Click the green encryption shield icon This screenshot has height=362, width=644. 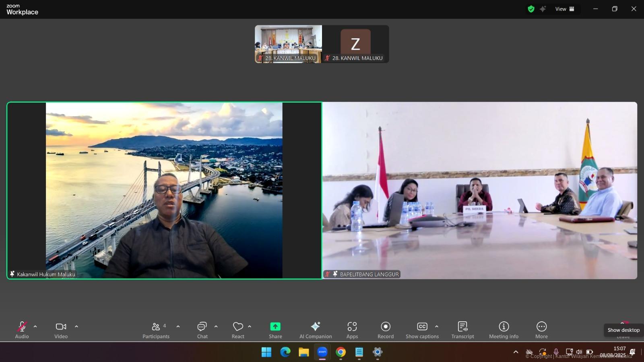click(531, 9)
